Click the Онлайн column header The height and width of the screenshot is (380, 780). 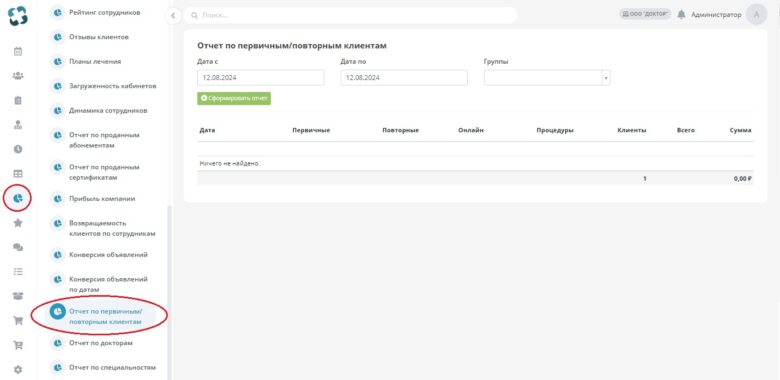click(471, 130)
